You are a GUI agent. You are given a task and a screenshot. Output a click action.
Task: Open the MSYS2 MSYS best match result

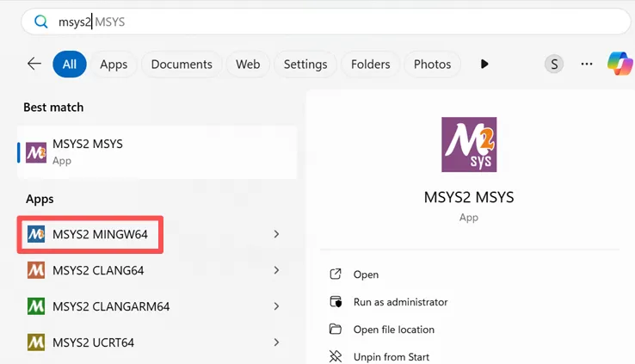click(x=157, y=152)
